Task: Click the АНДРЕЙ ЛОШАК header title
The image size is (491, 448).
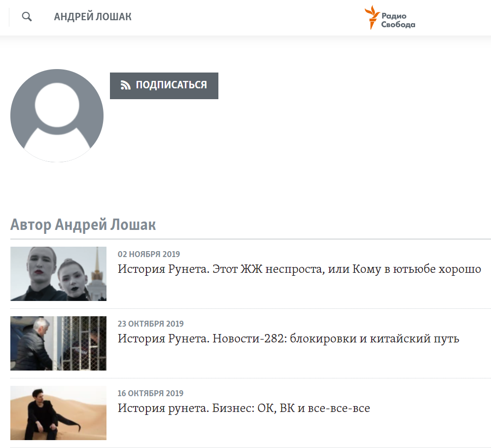Action: pos(93,17)
